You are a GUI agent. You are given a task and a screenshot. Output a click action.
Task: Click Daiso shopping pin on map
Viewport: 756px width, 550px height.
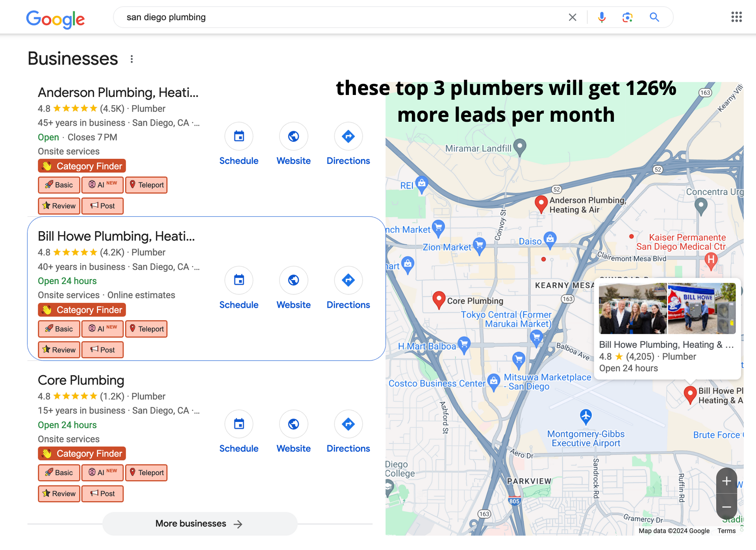coord(550,240)
